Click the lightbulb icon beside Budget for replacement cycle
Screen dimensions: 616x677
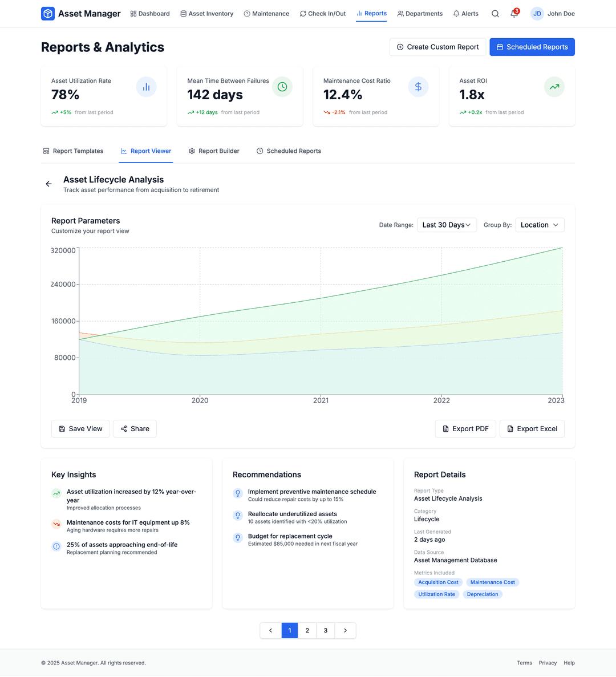(x=237, y=537)
